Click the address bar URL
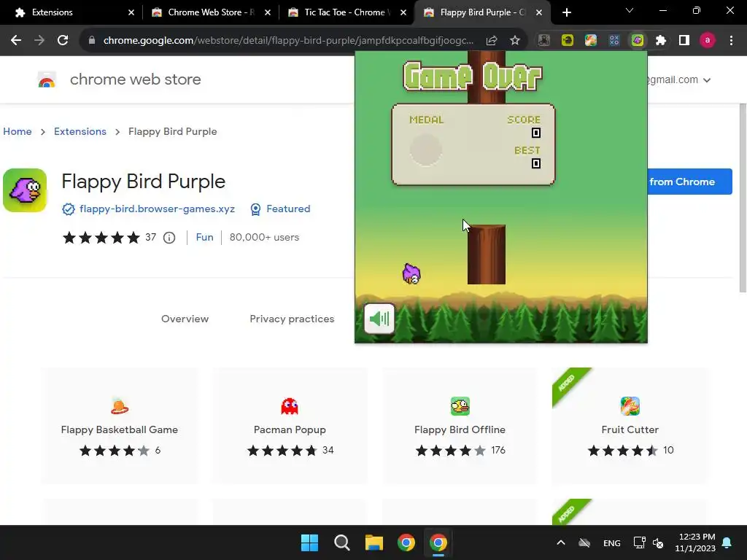The image size is (747, 560). 288,41
